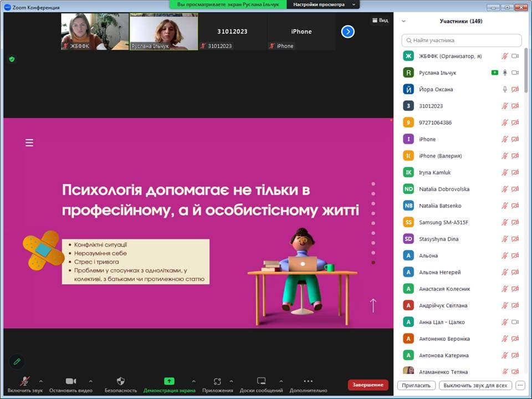Click the top slide navigation dot
Viewport: 532px width, 399px height.
[373, 184]
